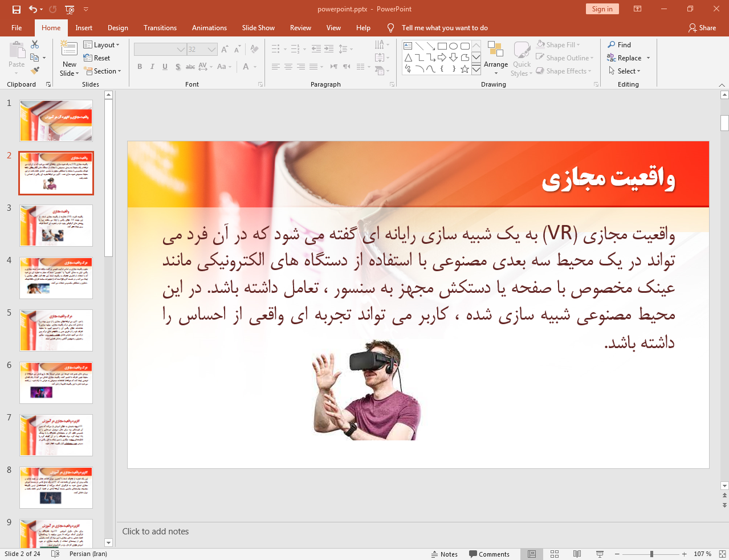The height and width of the screenshot is (560, 729).
Task: Switch to Slide Sorter view icon
Action: [555, 554]
